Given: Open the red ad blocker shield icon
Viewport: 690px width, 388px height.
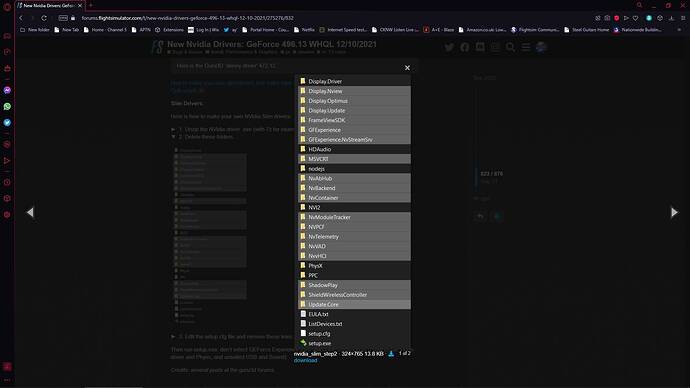Looking at the screenshot, I should (617, 18).
